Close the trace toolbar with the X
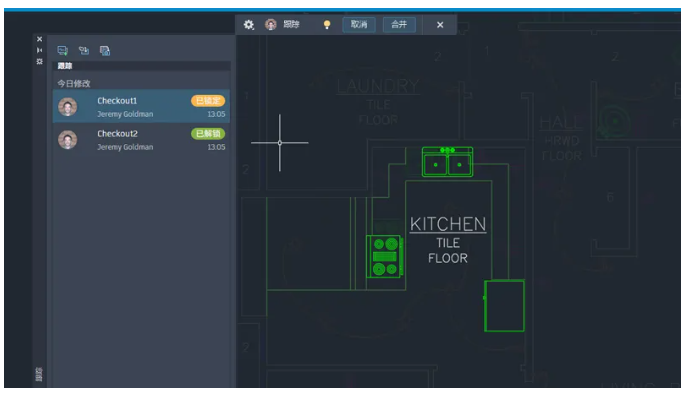 pyautogui.click(x=440, y=25)
